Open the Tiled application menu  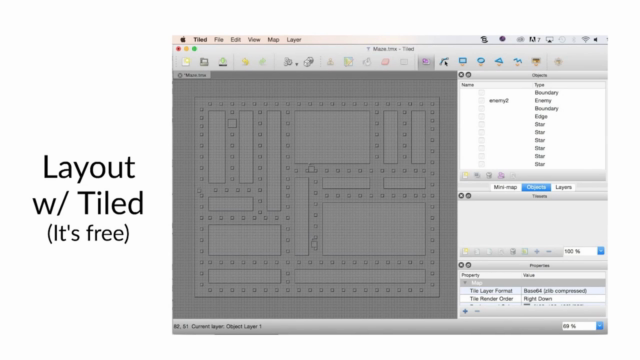[200, 40]
